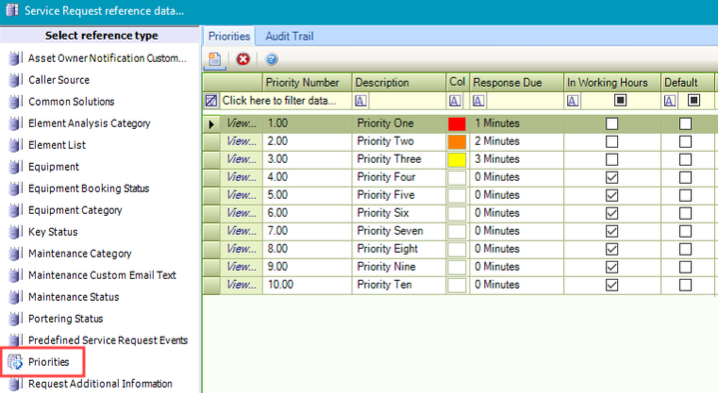Viewport: 718px width, 393px height.
Task: Check Default box for Priority Three
Action: coord(685,159)
